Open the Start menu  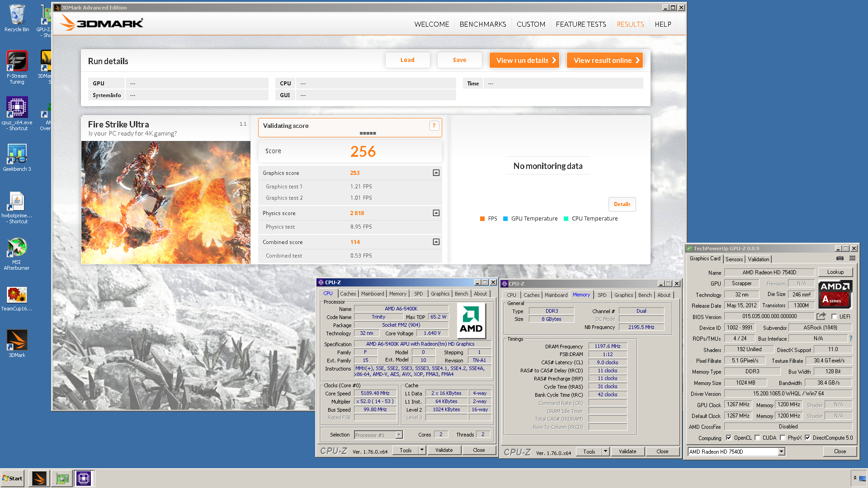click(x=13, y=478)
